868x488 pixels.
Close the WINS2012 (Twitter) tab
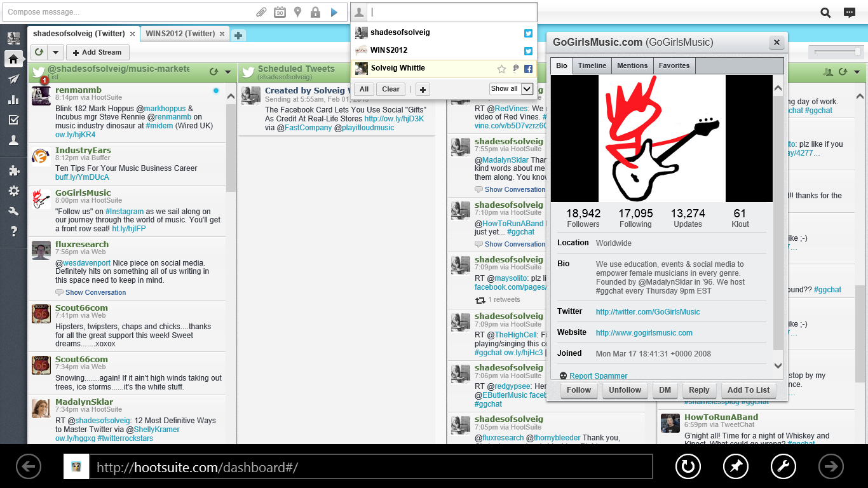point(222,34)
